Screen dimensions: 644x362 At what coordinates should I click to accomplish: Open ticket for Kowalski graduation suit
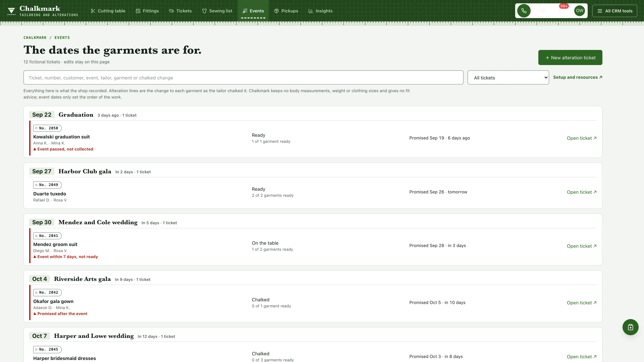coord(581,138)
